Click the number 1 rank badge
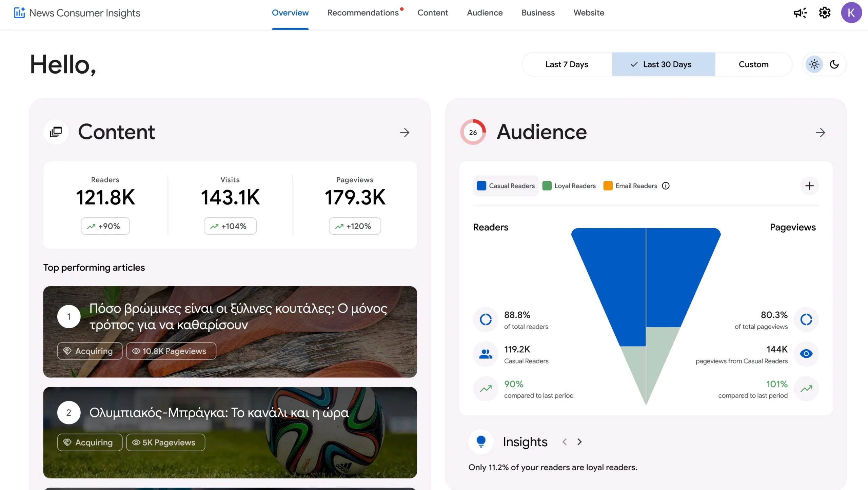The height and width of the screenshot is (490, 868). coord(69,316)
